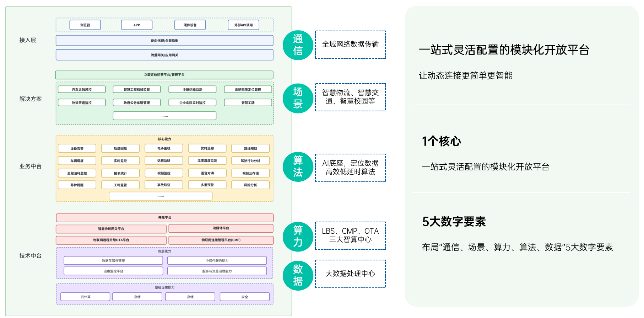The width and height of the screenshot is (644, 318).
Task: Select the green 算法 circle icon
Action: click(x=298, y=167)
